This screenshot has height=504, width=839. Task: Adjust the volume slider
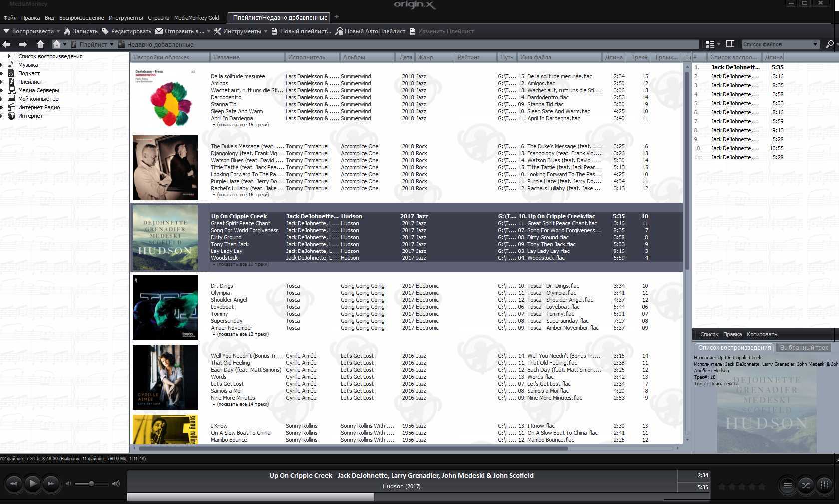(91, 484)
